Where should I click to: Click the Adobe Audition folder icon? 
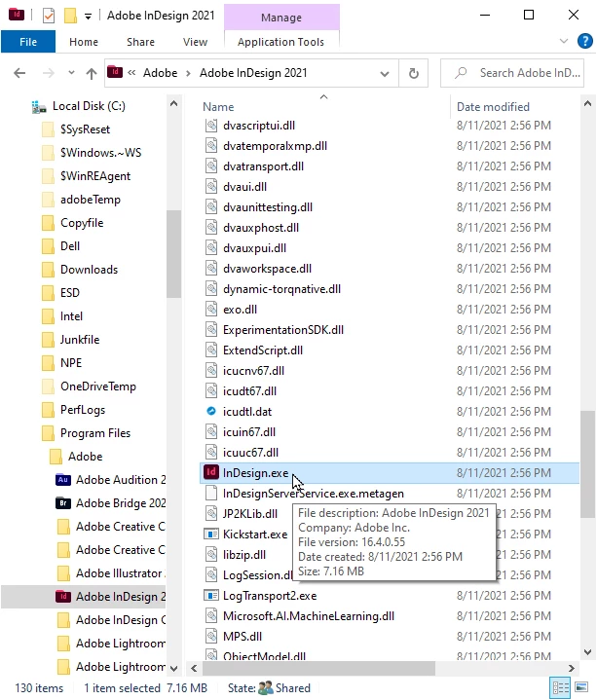63,479
